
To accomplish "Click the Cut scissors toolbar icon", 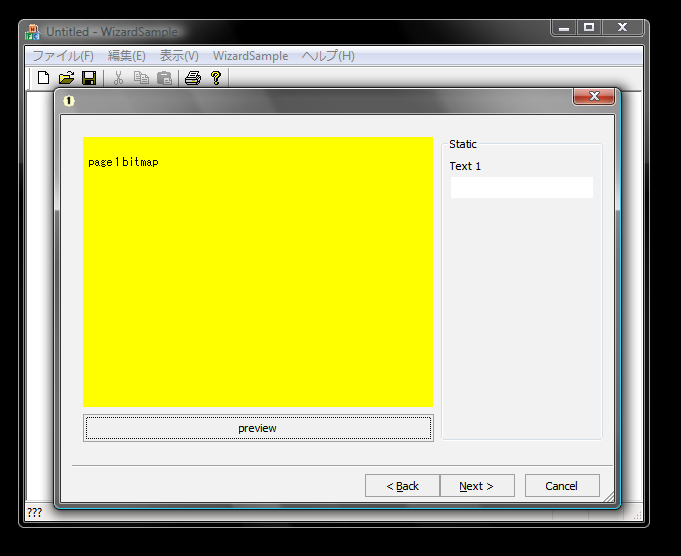I will tap(118, 78).
